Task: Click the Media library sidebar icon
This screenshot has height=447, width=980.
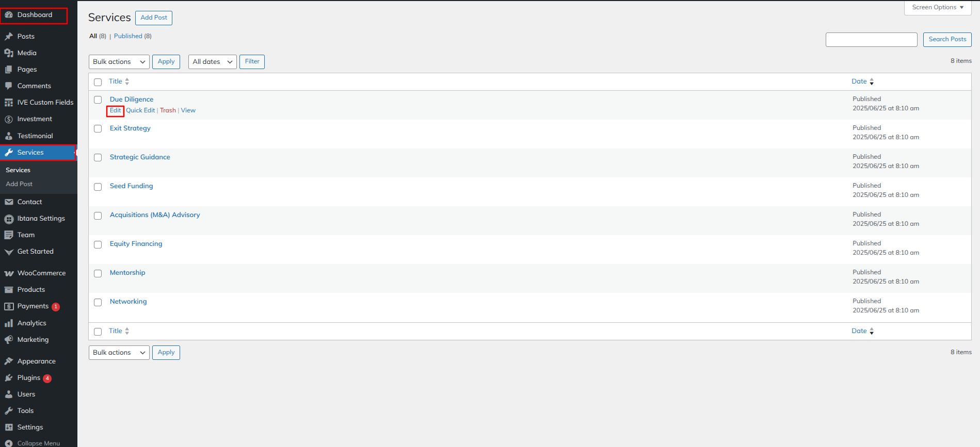Action: coord(9,53)
